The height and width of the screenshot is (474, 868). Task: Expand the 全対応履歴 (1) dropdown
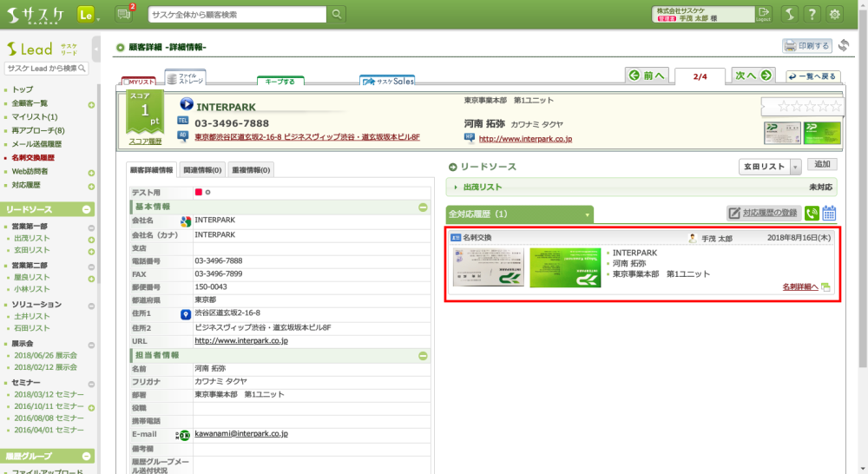(588, 214)
